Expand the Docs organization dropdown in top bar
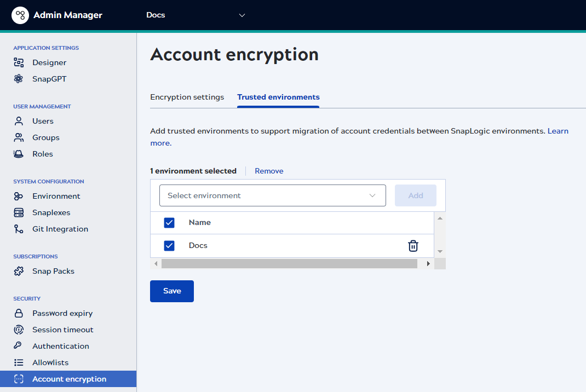The width and height of the screenshot is (586, 392). (242, 15)
